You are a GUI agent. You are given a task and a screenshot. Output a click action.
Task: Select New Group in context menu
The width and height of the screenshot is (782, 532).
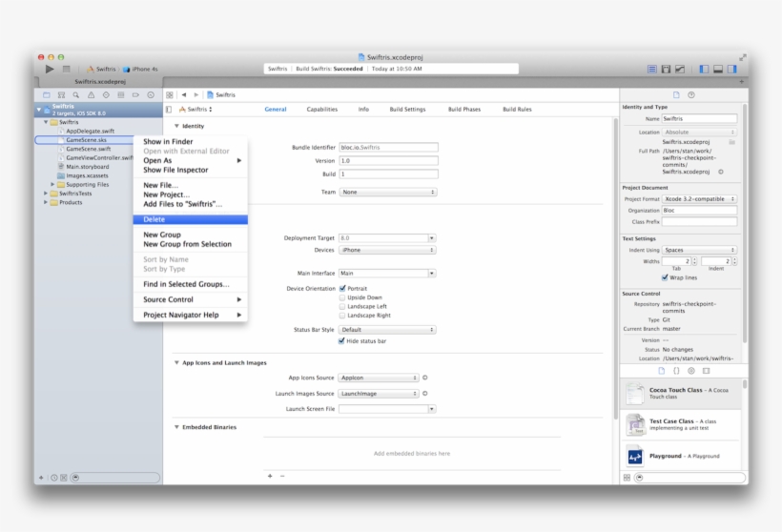191,235
